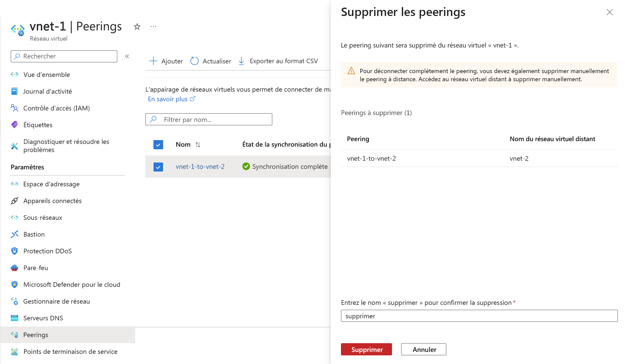This screenshot has height=364, width=625.
Task: Open the Pare-feu settings
Action: coord(35,268)
